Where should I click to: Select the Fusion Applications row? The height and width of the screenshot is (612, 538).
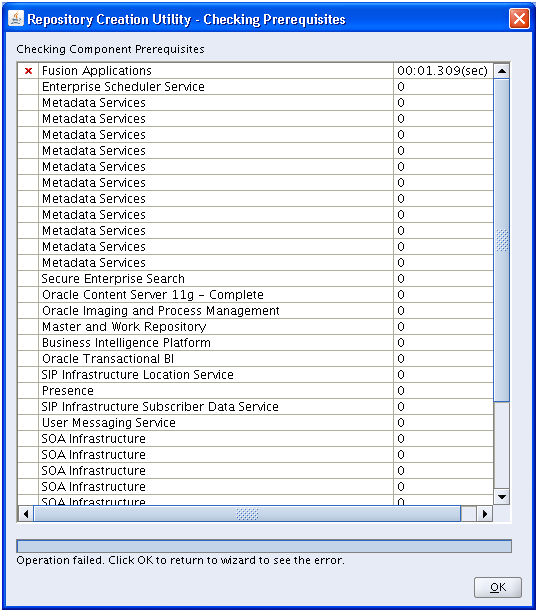(x=255, y=71)
